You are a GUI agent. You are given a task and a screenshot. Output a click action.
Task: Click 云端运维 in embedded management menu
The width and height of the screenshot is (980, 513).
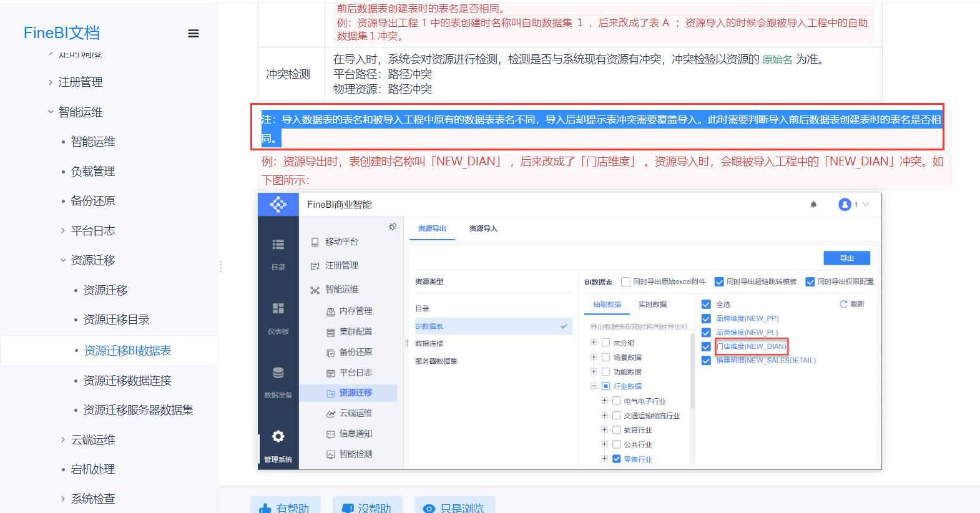point(356,413)
